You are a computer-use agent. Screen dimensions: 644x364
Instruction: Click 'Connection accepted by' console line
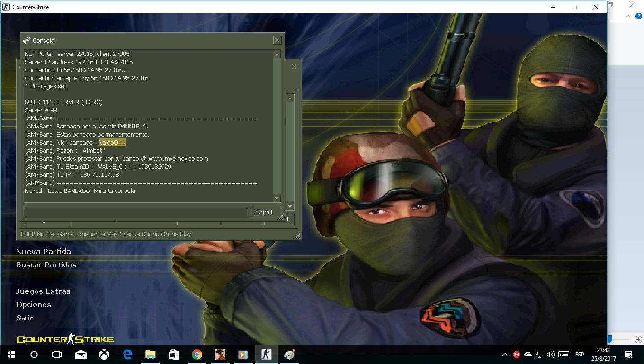pyautogui.click(x=87, y=78)
